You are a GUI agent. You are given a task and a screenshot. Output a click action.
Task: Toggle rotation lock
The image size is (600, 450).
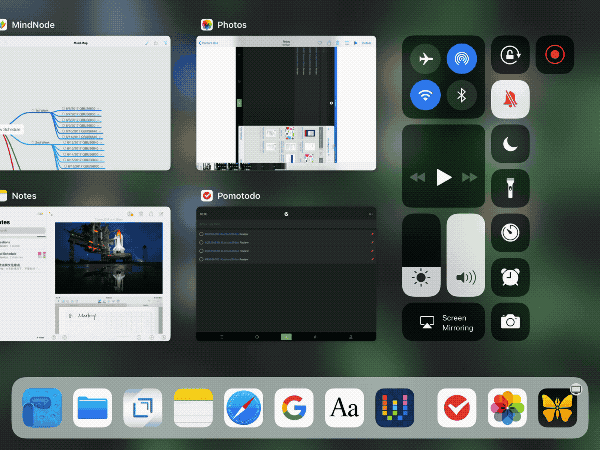510,56
